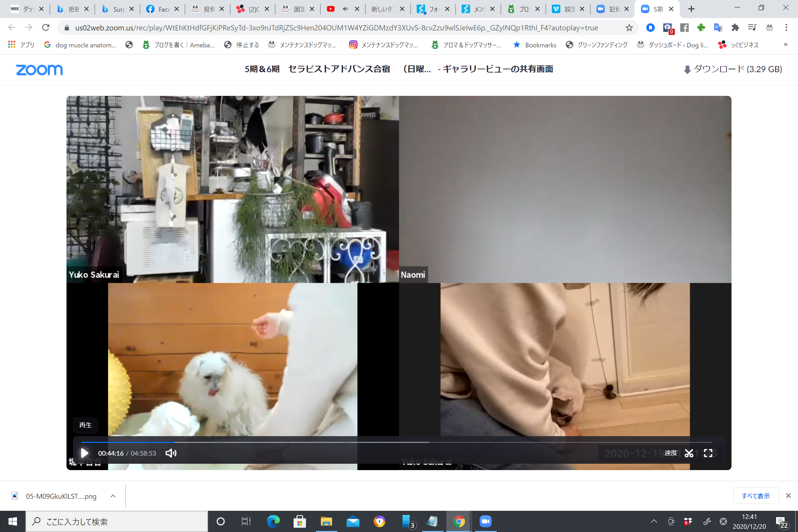Click the Zoom logo
This screenshot has width=798, height=532.
[x=39, y=70]
